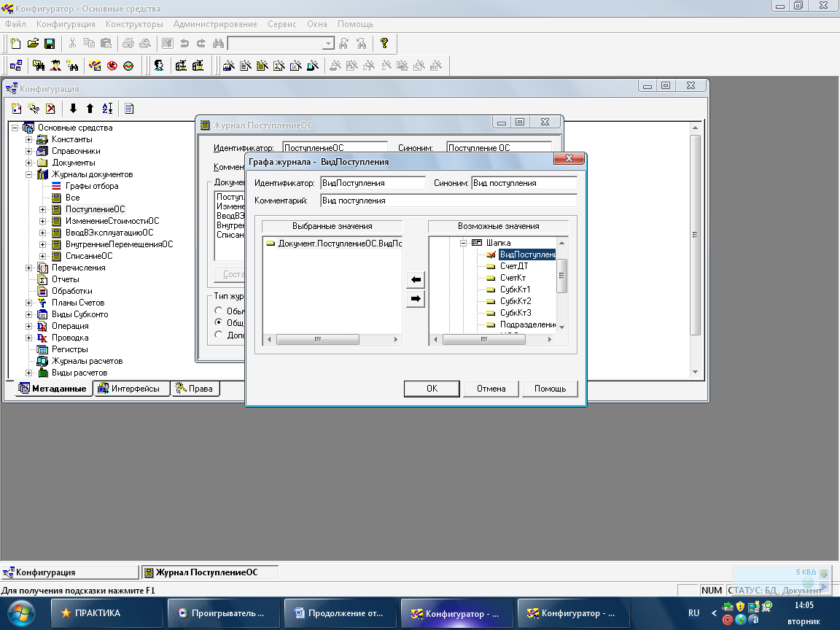This screenshot has height=630, width=840.
Task: Click the move-up arrow in Configuration toolbar
Action: point(90,109)
